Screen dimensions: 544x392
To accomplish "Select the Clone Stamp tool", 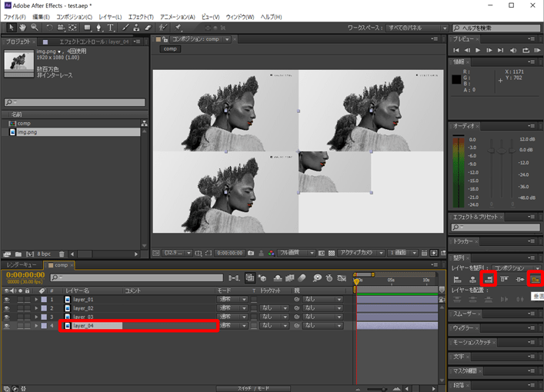I will coord(137,28).
